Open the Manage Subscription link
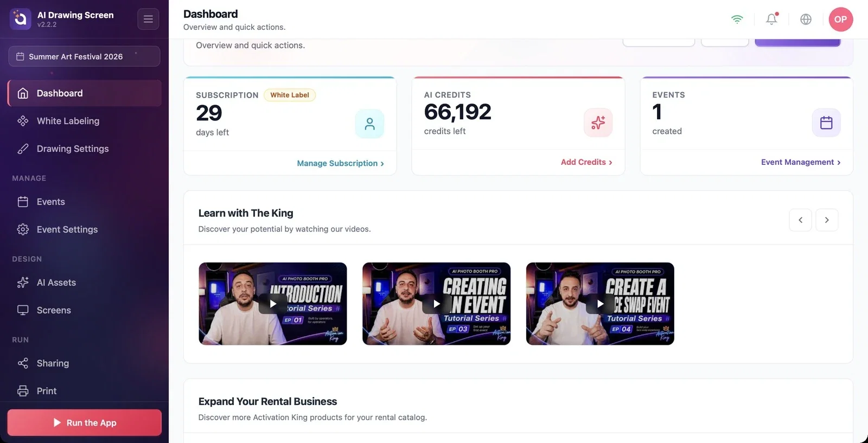The height and width of the screenshot is (443, 868). pos(340,163)
